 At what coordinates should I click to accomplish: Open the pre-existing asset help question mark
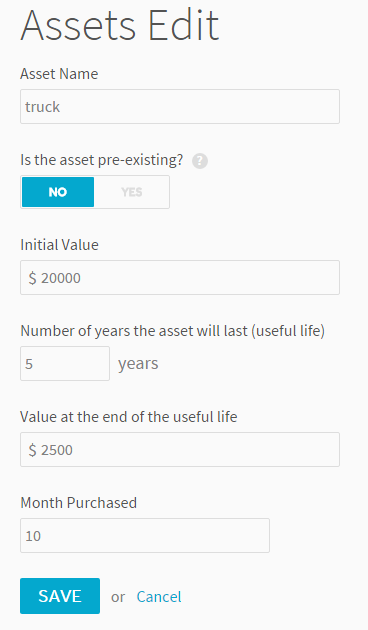200,162
